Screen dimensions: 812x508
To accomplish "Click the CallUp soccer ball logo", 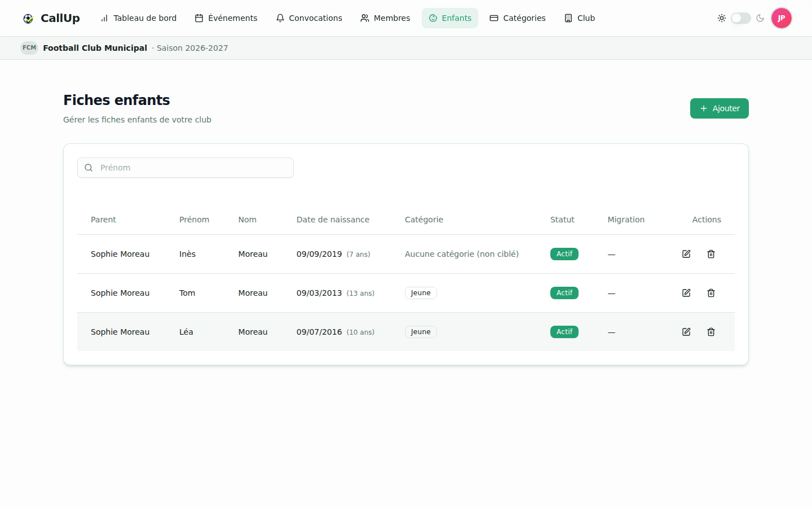I will point(28,19).
